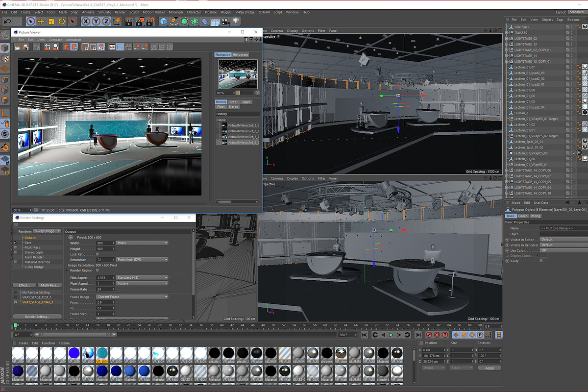Open Visible in Editor Default dropdown
Screen dimensions: 588x392
pyautogui.click(x=563, y=240)
